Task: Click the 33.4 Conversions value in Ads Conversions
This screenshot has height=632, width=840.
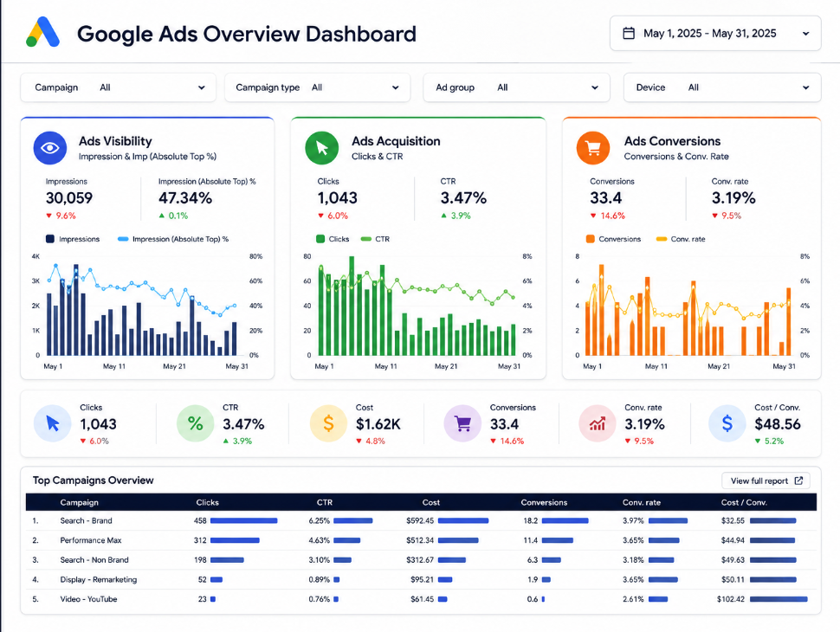Action: coord(606,198)
